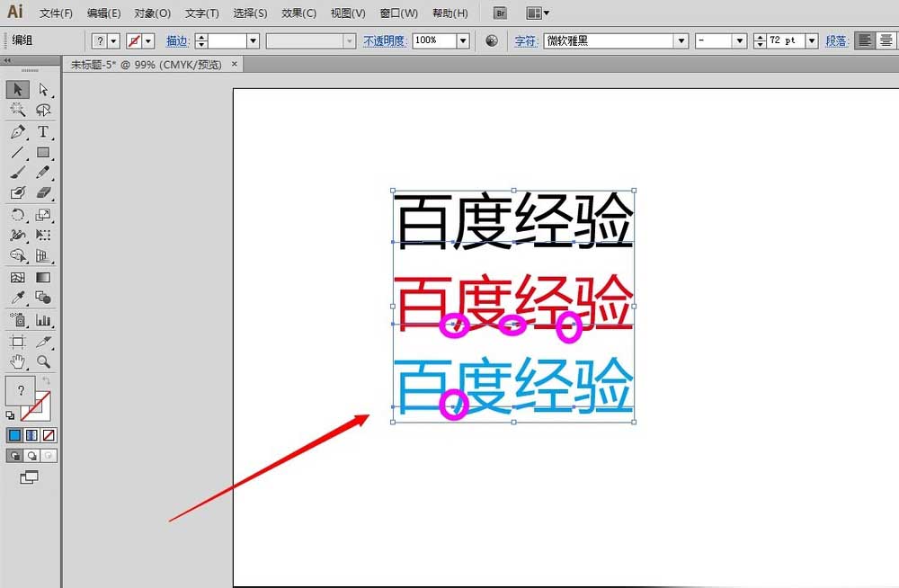The height and width of the screenshot is (588, 899).
Task: Select the Eyedropper tool
Action: pos(18,298)
